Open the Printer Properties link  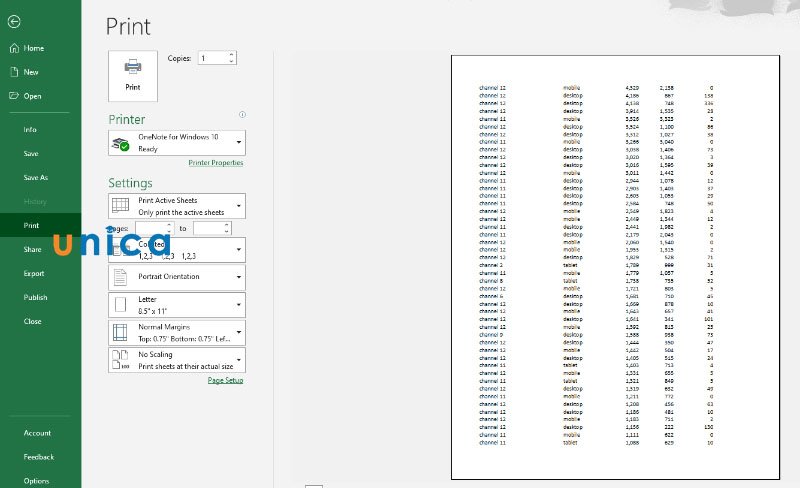[216, 163]
